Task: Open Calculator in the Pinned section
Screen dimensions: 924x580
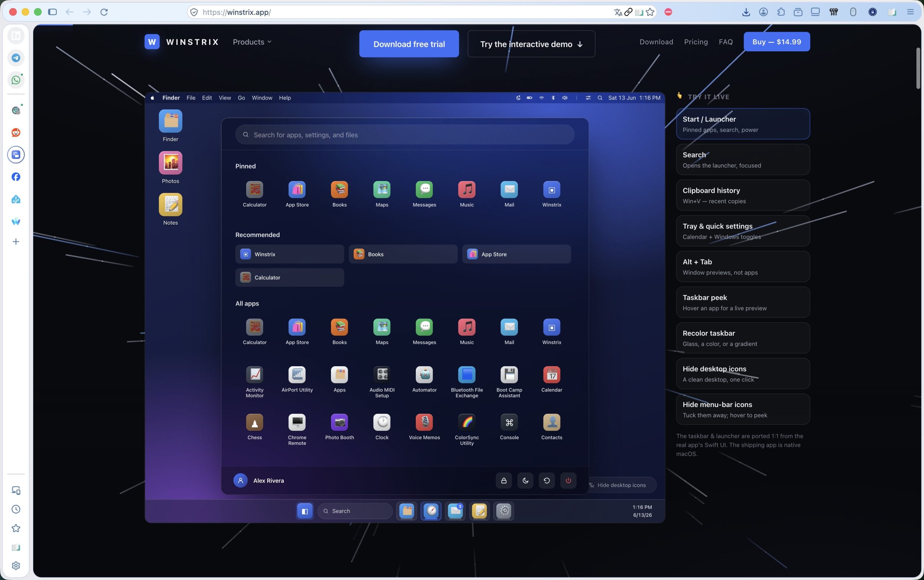Action: point(254,194)
